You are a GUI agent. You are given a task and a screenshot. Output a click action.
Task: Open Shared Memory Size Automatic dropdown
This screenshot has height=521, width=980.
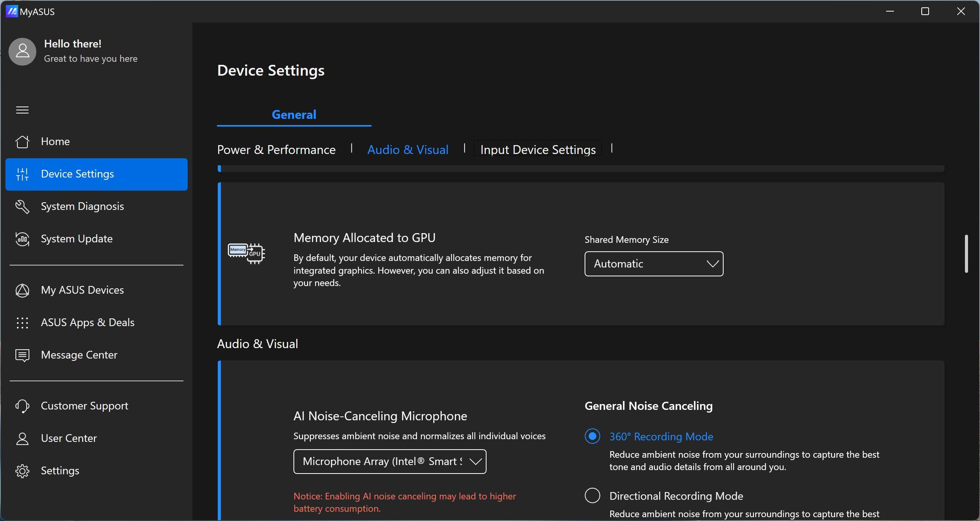coord(653,264)
